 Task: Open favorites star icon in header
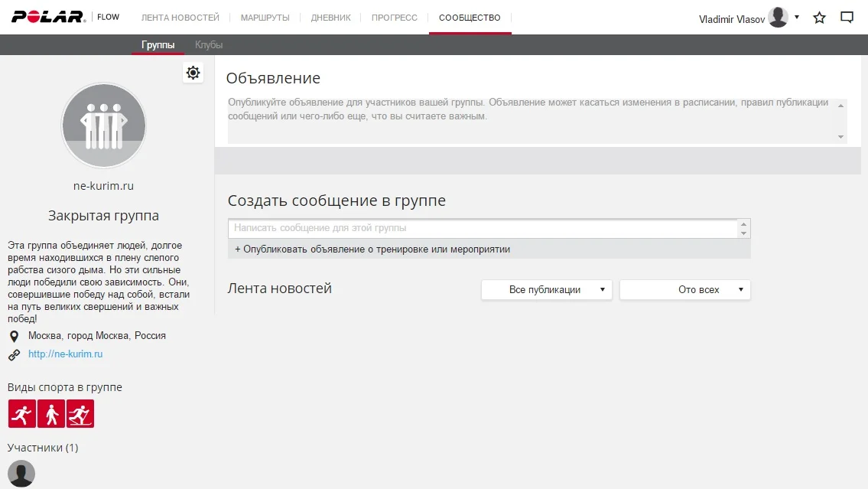(819, 18)
